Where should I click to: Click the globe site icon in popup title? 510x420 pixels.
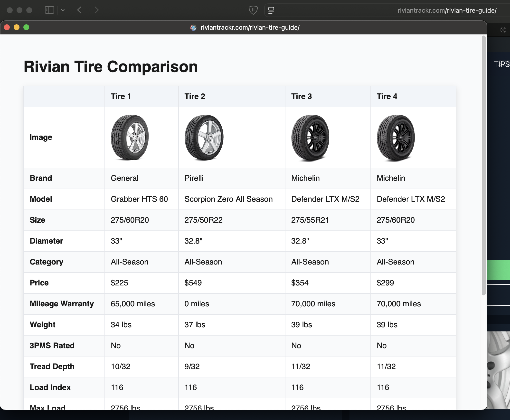click(x=193, y=27)
